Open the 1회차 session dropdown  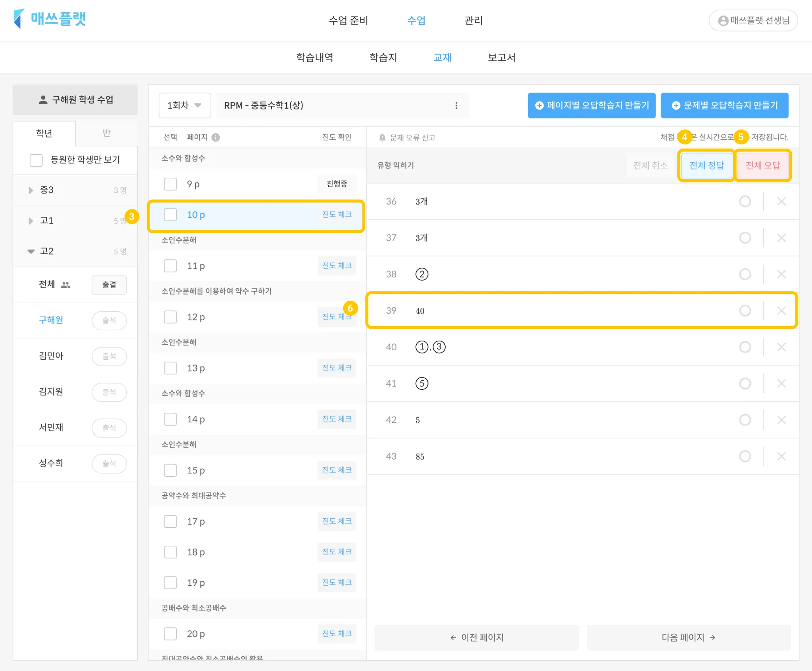tap(184, 105)
